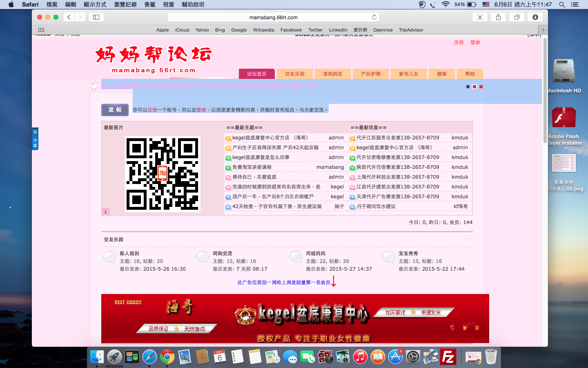This screenshot has height=368, width=588.
Task: Open the 宝宝秀秀 forum
Action: pos(408,254)
